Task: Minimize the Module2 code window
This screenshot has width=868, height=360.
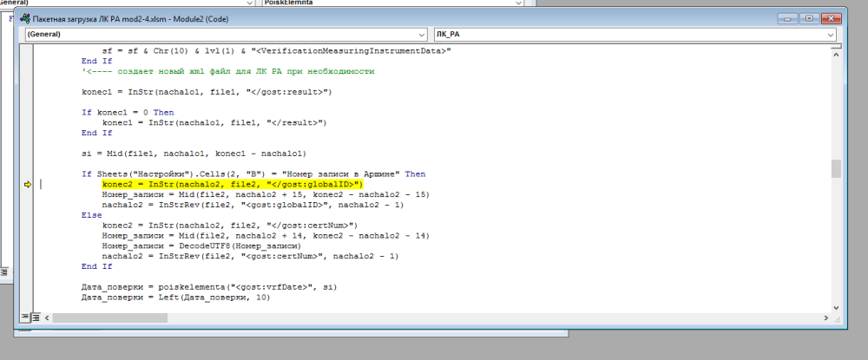Action: pos(786,17)
